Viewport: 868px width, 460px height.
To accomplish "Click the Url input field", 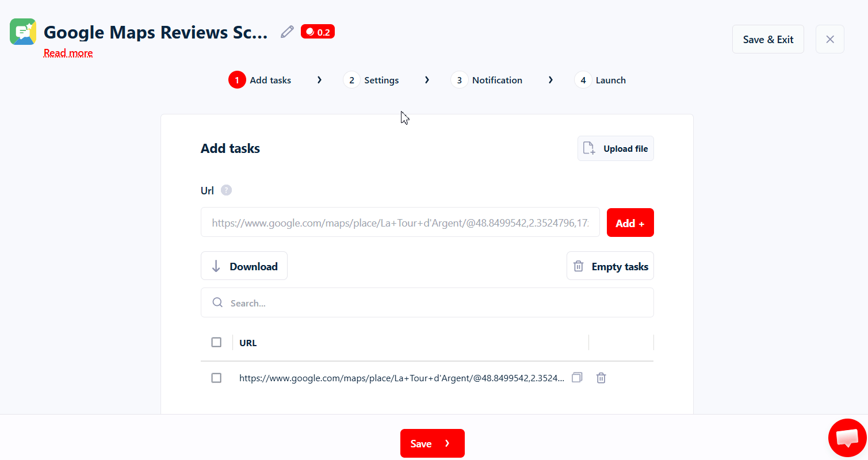I will pos(400,222).
